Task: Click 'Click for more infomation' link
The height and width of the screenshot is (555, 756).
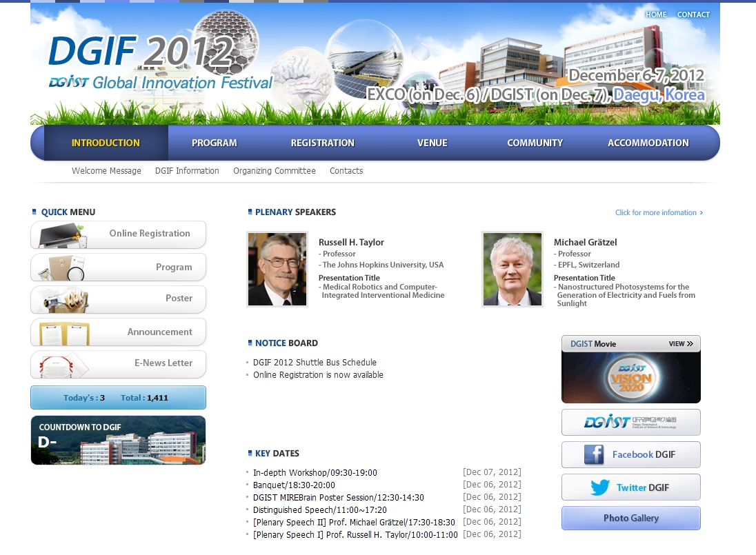Action: pos(659,212)
